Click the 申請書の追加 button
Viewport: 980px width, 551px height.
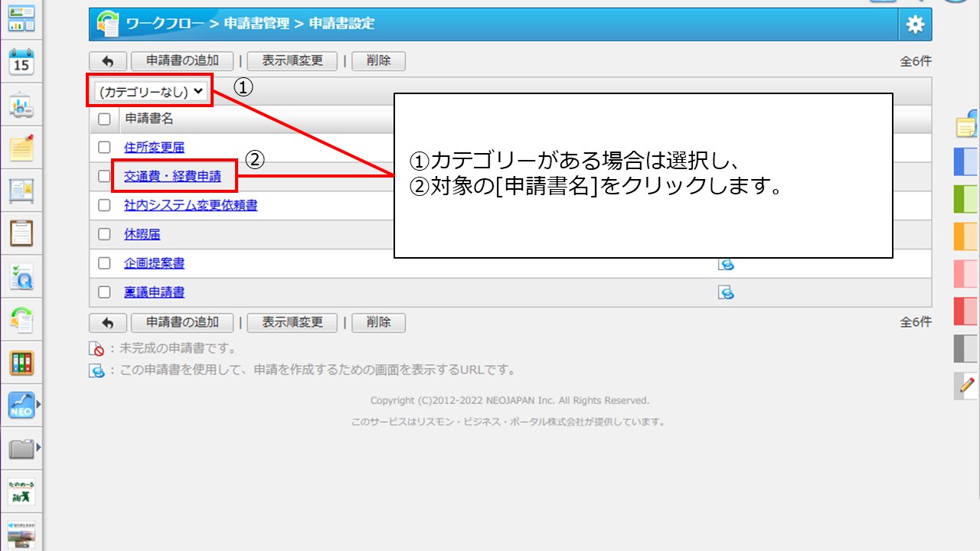pos(182,60)
